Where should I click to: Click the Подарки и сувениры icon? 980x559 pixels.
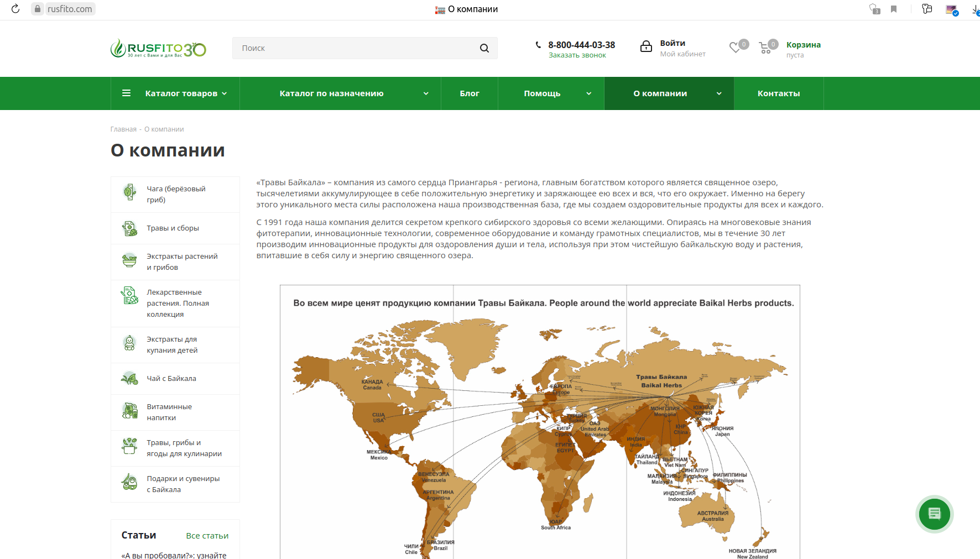(x=129, y=482)
